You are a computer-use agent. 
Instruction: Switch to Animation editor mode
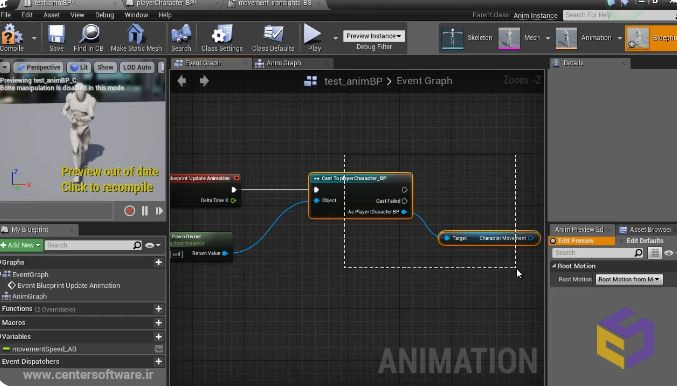(584, 38)
